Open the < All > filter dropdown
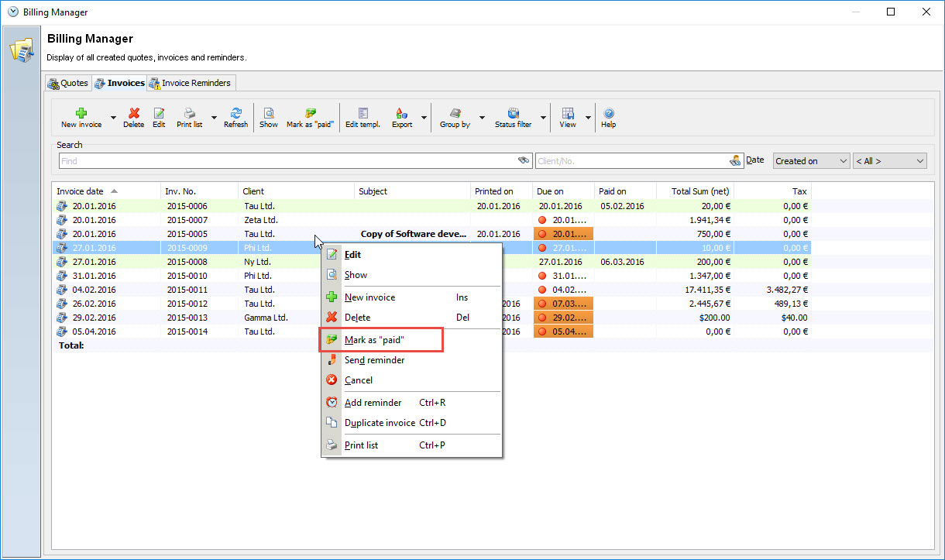The width and height of the screenshot is (945, 560). tap(889, 161)
